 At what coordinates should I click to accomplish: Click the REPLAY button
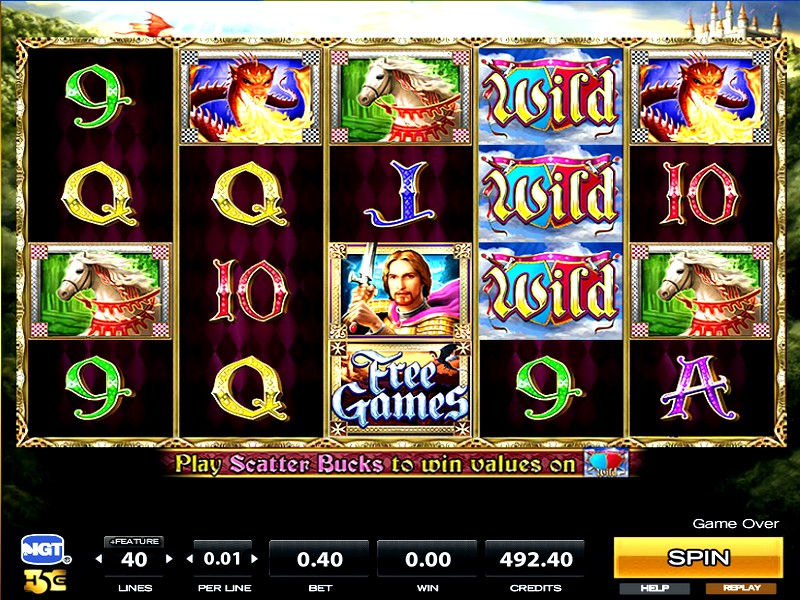(741, 588)
